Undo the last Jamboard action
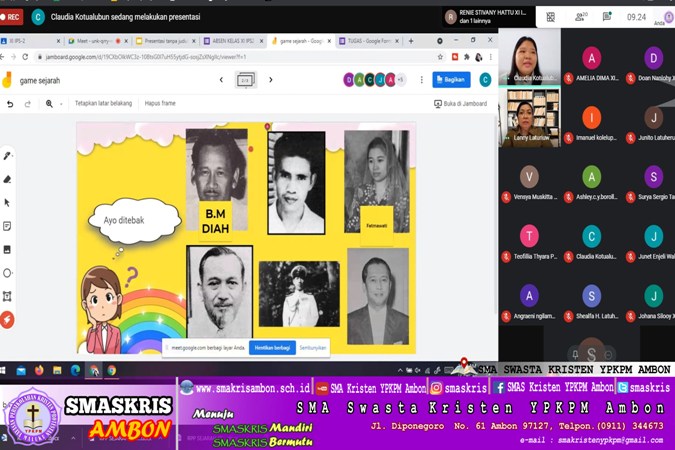 point(10,104)
